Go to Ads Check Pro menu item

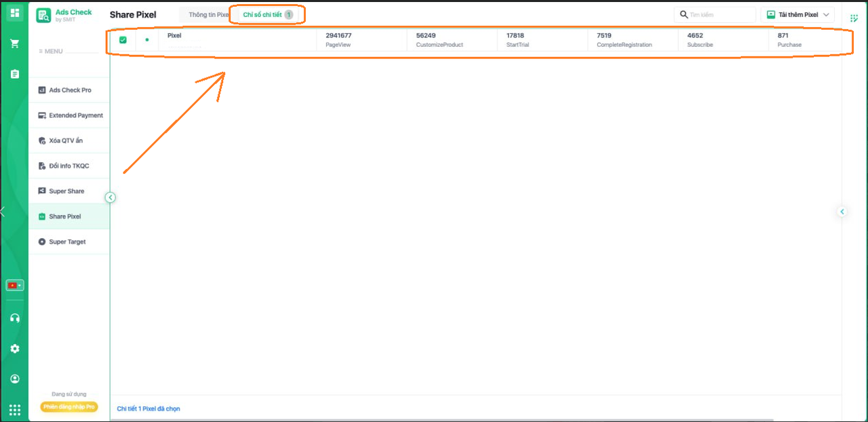tap(69, 90)
